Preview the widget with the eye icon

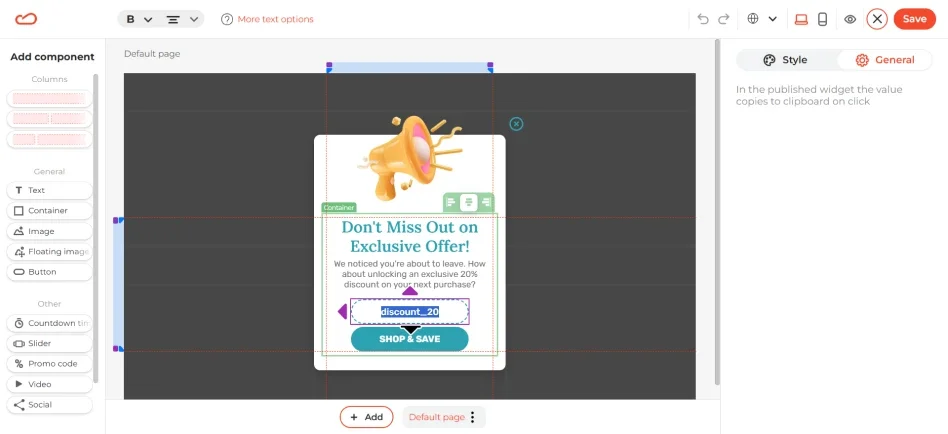pos(850,19)
